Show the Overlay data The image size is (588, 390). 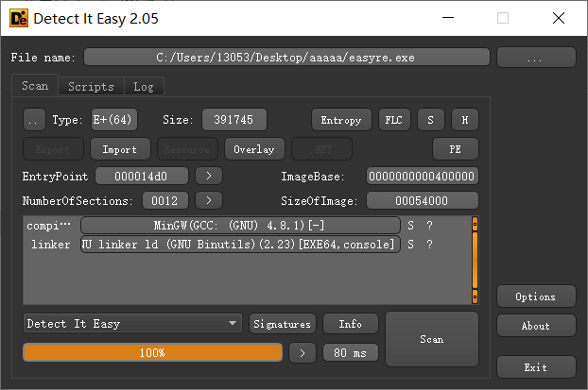pos(254,149)
